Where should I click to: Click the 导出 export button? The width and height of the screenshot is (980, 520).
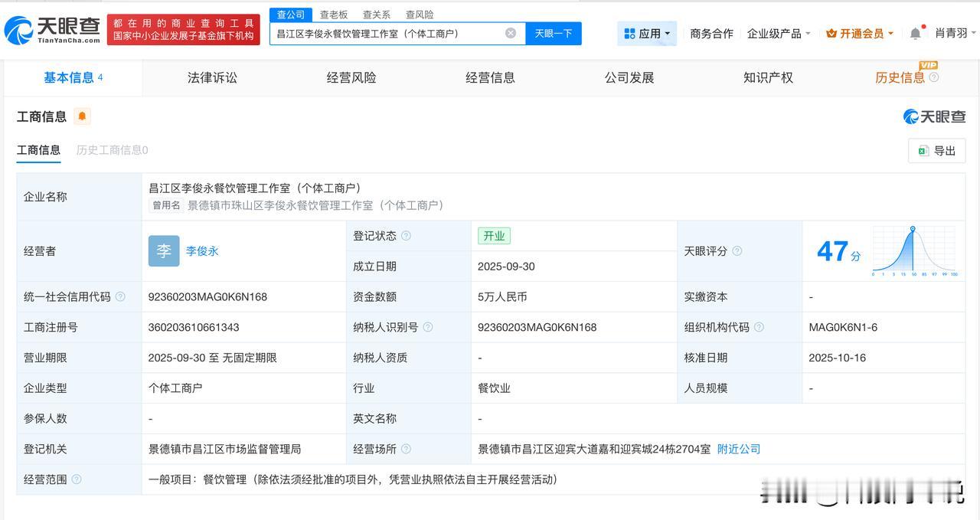(936, 151)
